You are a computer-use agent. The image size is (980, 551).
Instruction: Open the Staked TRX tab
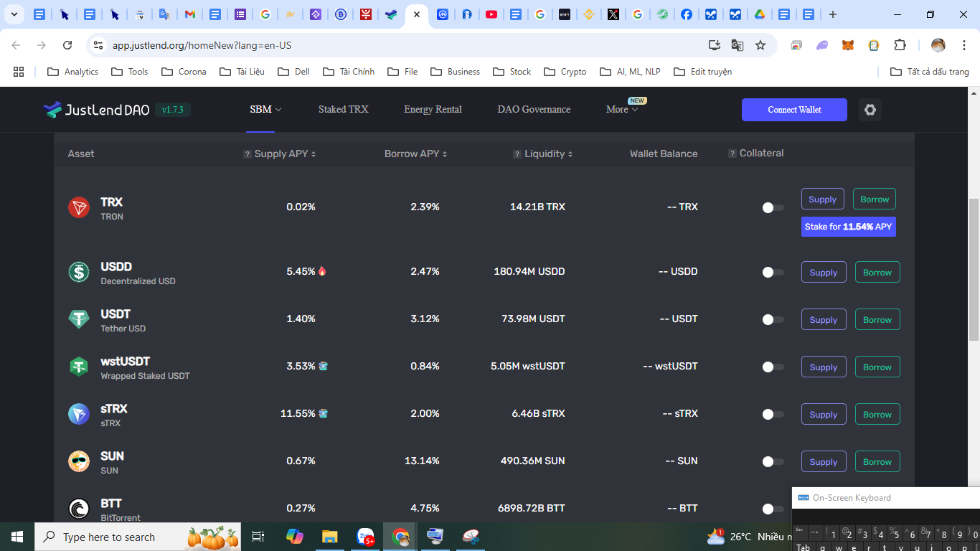coord(343,110)
